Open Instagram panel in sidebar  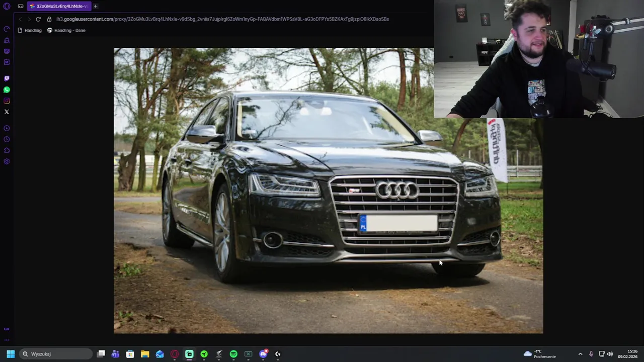pos(7,101)
